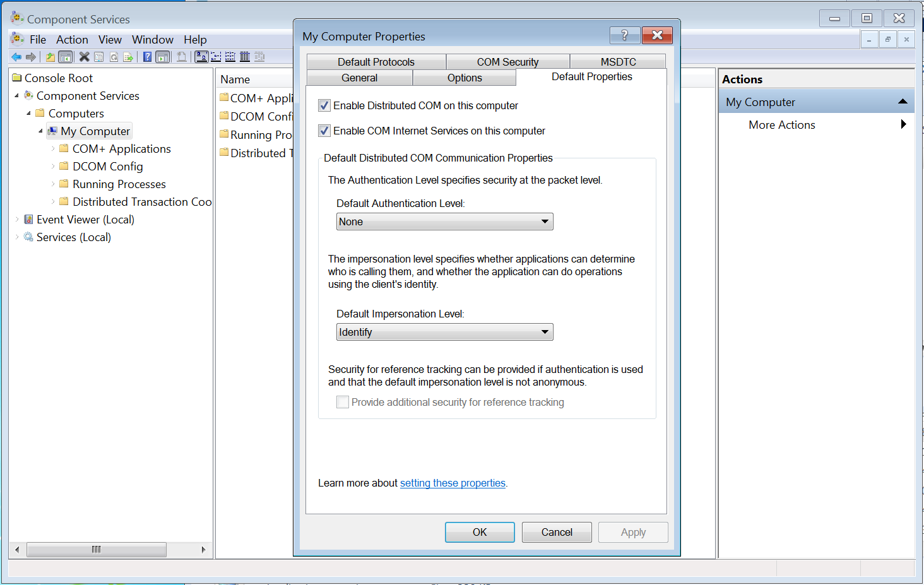Switch to the COM Security tab

507,61
